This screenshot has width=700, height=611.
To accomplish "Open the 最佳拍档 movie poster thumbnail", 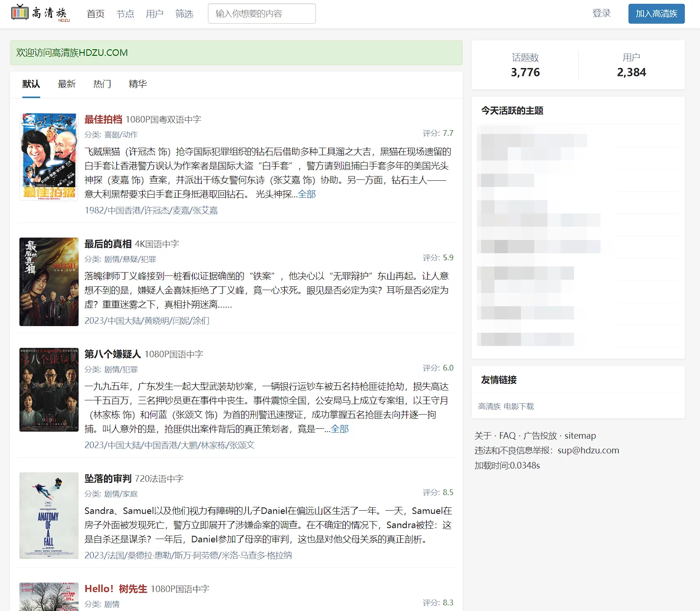I will tap(49, 157).
